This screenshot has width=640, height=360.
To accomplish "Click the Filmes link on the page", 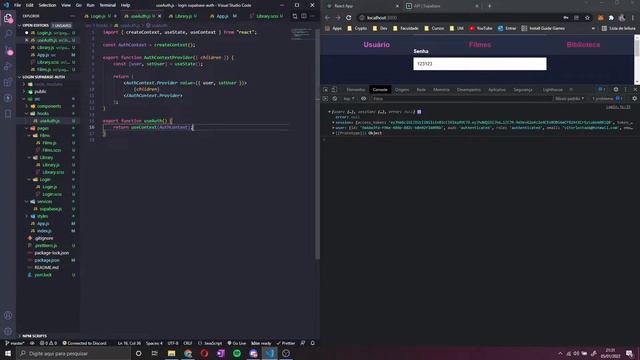I will click(480, 44).
